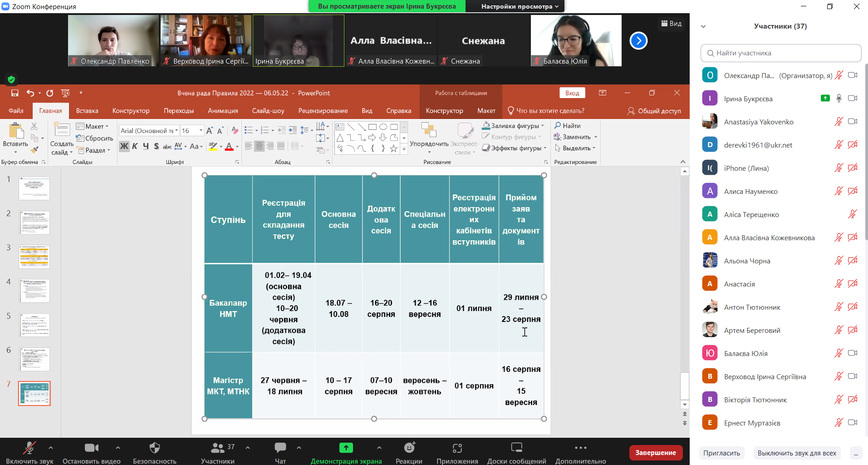Click the Security shield icon
Image resolution: width=868 pixels, height=465 pixels.
point(155,448)
